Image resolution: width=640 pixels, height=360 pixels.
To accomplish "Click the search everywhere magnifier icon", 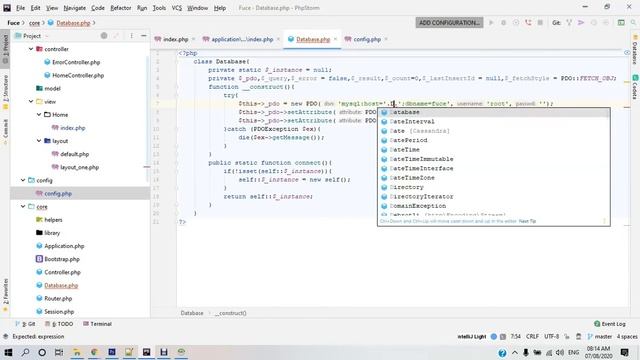I will 633,22.
